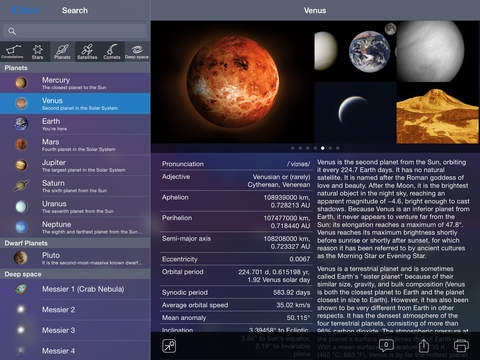Click the Semi-major axis row label

[186, 238]
